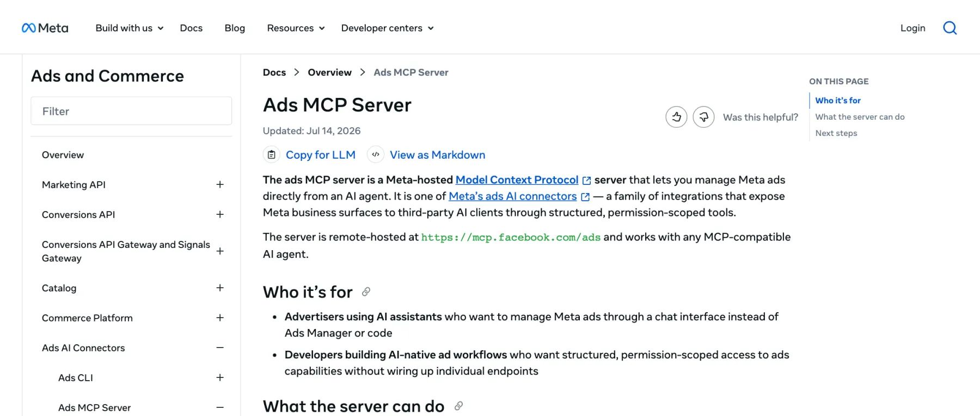The image size is (980, 416).
Task: Click the Copy for LLM link
Action: coord(320,155)
